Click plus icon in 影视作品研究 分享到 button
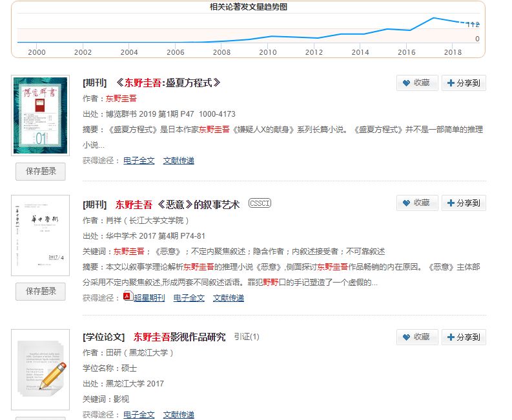512x420 pixels. [451, 337]
